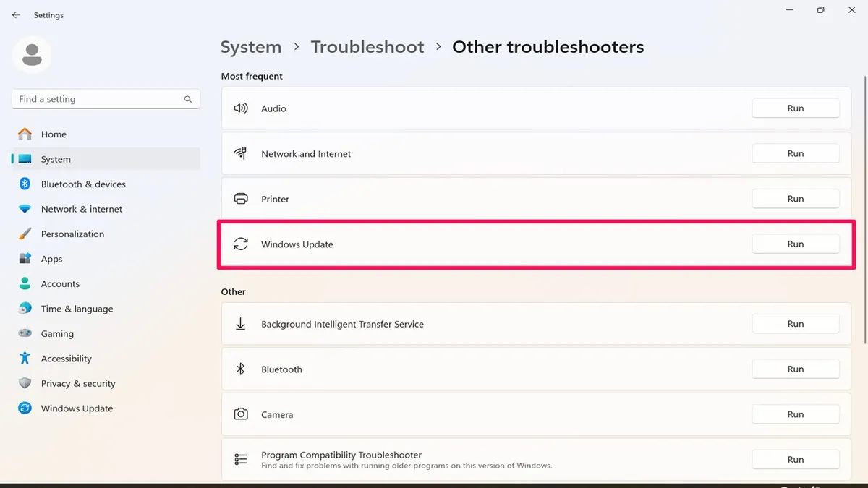Run the Audio troubleshooter
Viewport: 868px width, 488px height.
[796, 108]
